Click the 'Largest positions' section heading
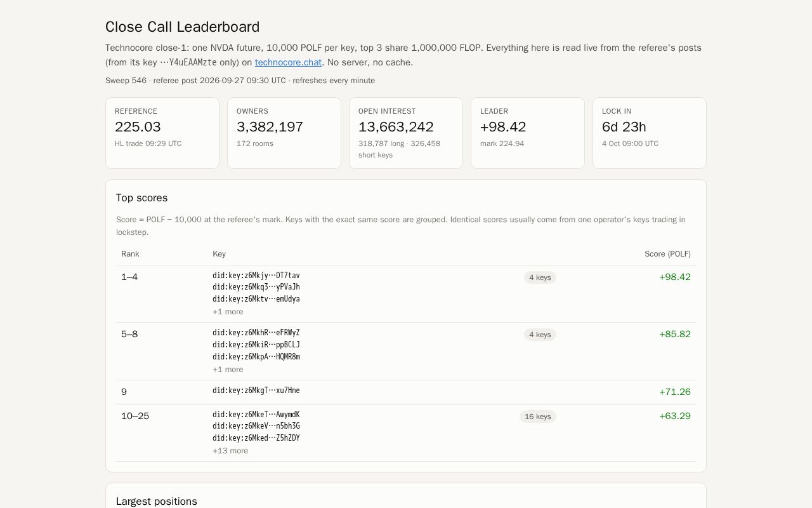This screenshot has height=508, width=812. [157, 501]
